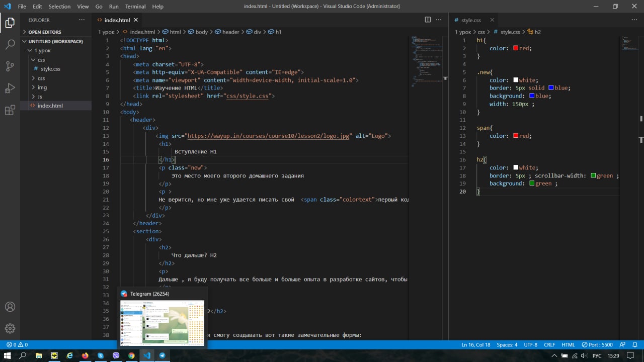Toggle Live Server on Port 5500
This screenshot has height=362, width=644.
pos(597,345)
